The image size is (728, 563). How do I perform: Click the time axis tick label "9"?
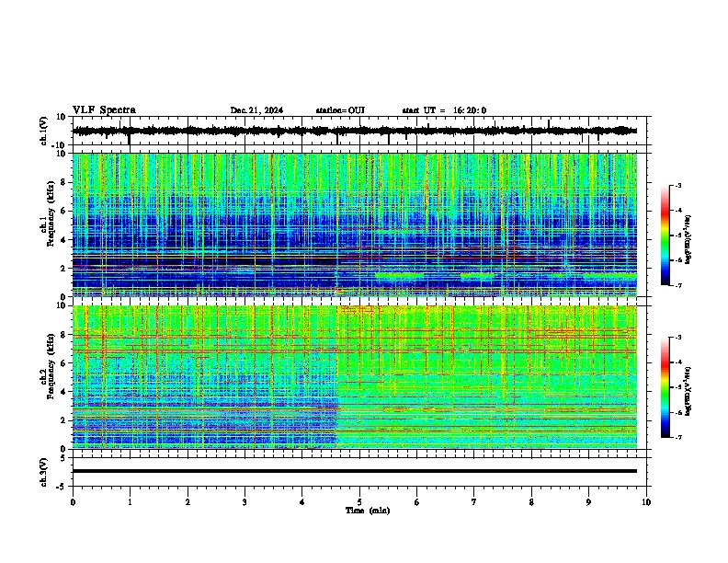588,502
